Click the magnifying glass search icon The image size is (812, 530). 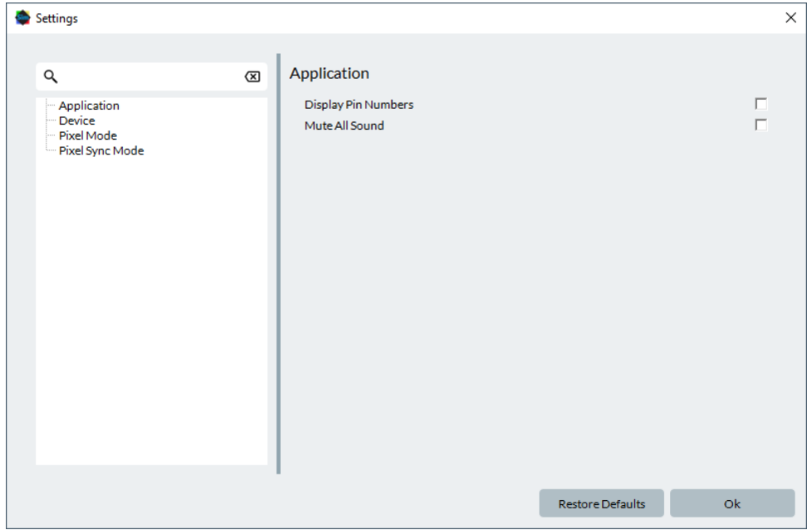tap(51, 76)
